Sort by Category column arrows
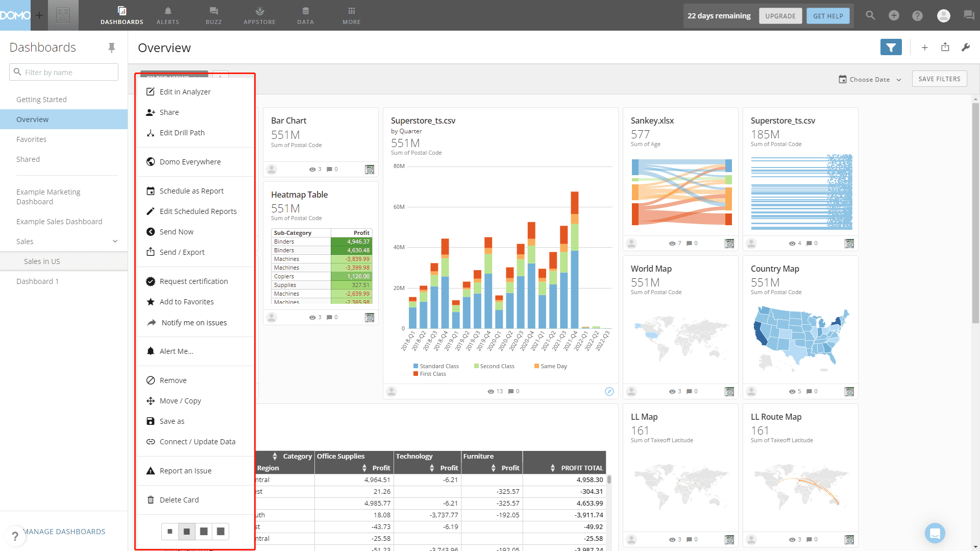 tap(275, 456)
